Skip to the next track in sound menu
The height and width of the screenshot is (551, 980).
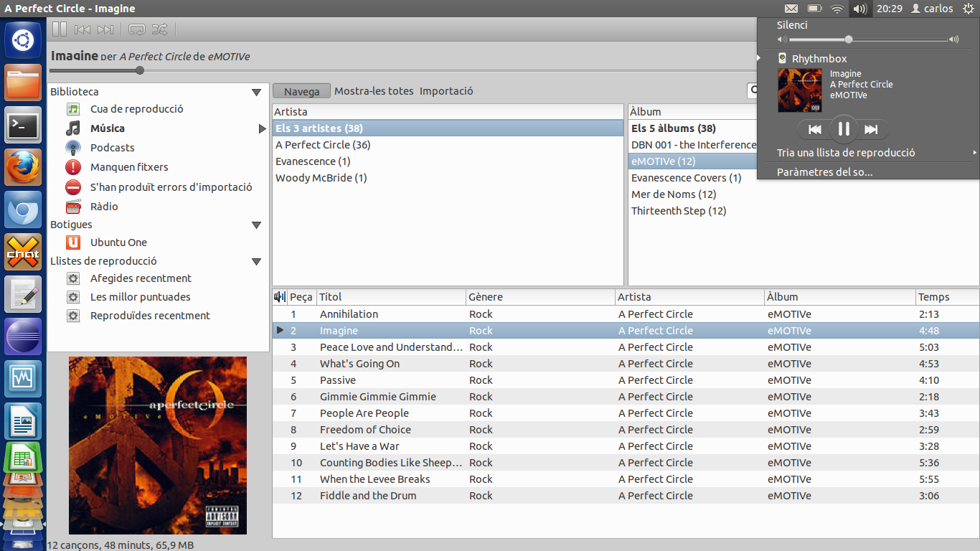[x=872, y=129]
